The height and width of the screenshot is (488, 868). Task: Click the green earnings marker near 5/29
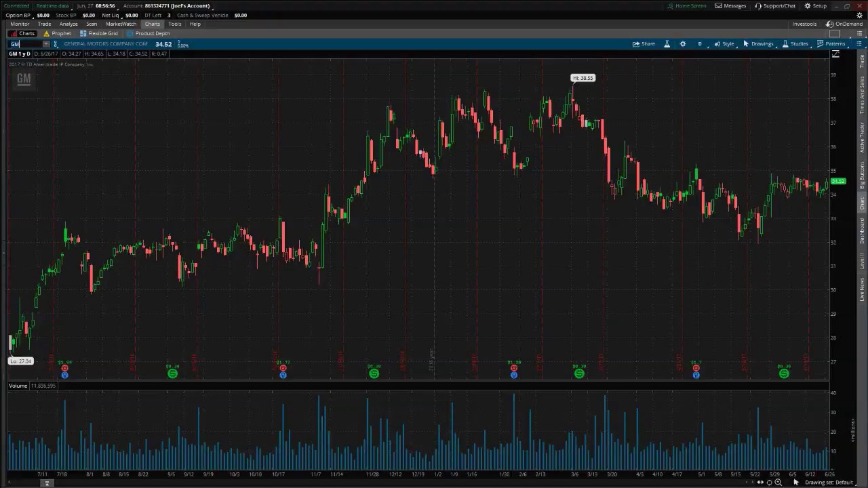coord(784,373)
